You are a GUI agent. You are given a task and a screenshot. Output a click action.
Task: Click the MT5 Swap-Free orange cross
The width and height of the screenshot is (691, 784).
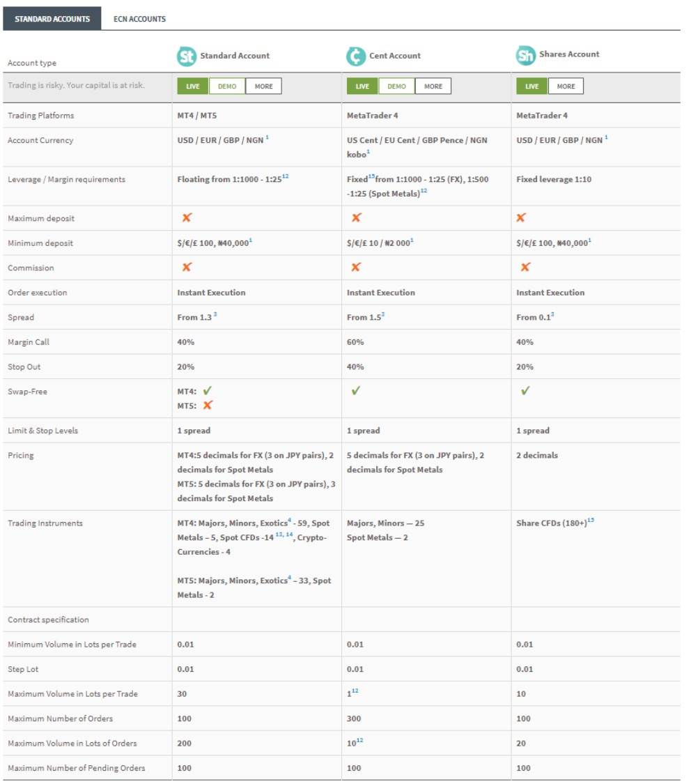(208, 405)
